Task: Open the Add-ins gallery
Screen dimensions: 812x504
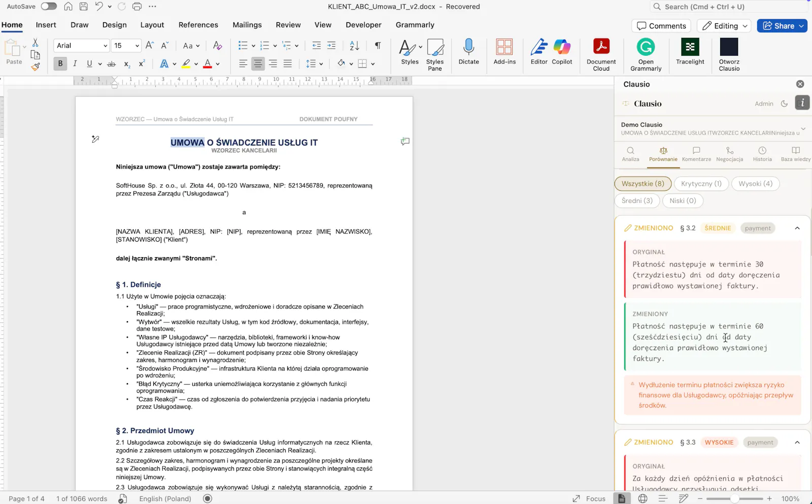Action: pos(504,52)
